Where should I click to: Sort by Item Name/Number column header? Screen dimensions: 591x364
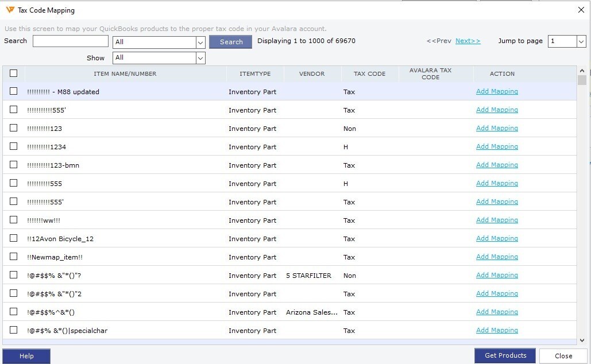coord(125,73)
